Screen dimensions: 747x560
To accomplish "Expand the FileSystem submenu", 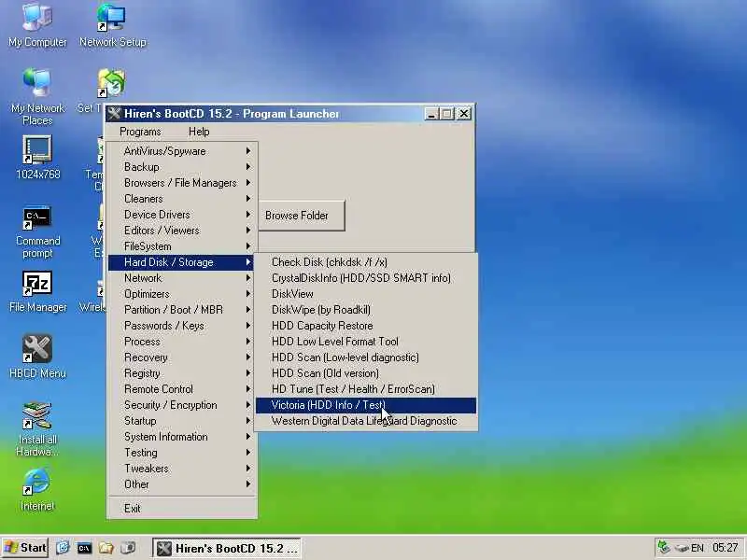I will point(183,246).
